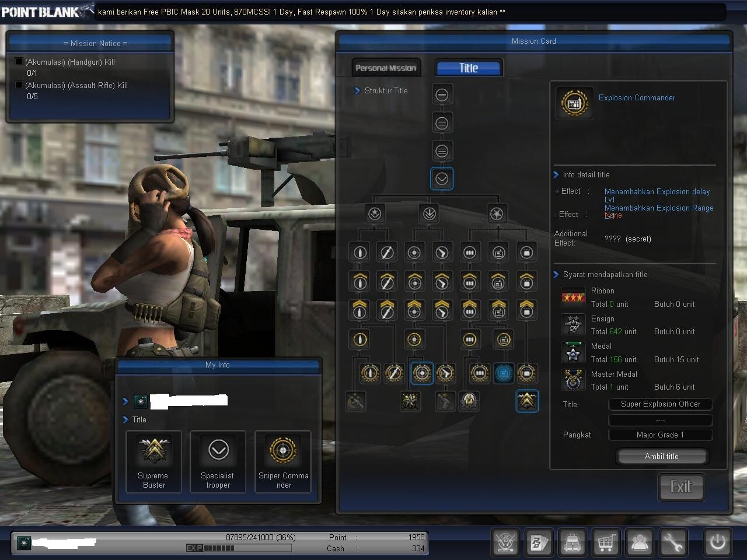Open the backpack inventory icon
The width and height of the screenshot is (747, 560).
(572, 542)
